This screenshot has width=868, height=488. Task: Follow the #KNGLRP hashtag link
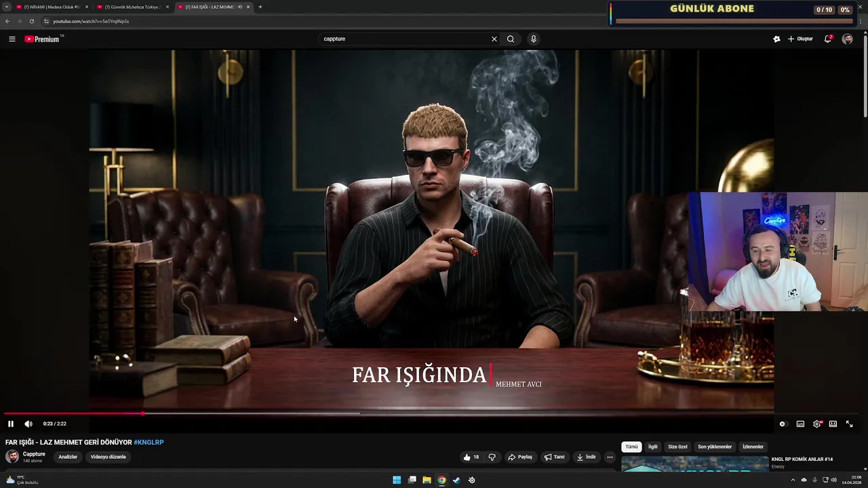[x=149, y=442]
